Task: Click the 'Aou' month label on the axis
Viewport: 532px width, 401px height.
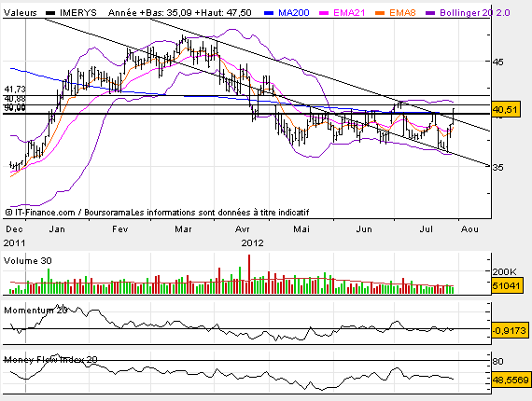Action: point(469,229)
